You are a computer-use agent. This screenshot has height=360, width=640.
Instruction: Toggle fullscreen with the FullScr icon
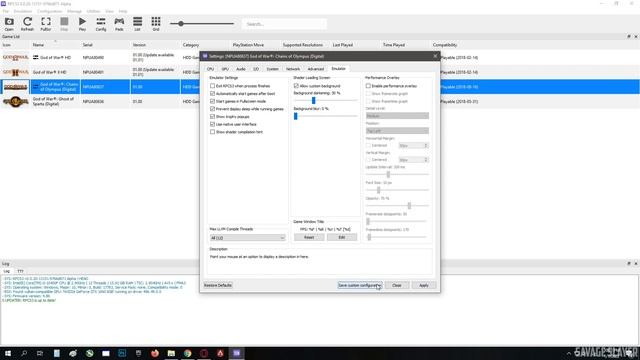pos(46,24)
